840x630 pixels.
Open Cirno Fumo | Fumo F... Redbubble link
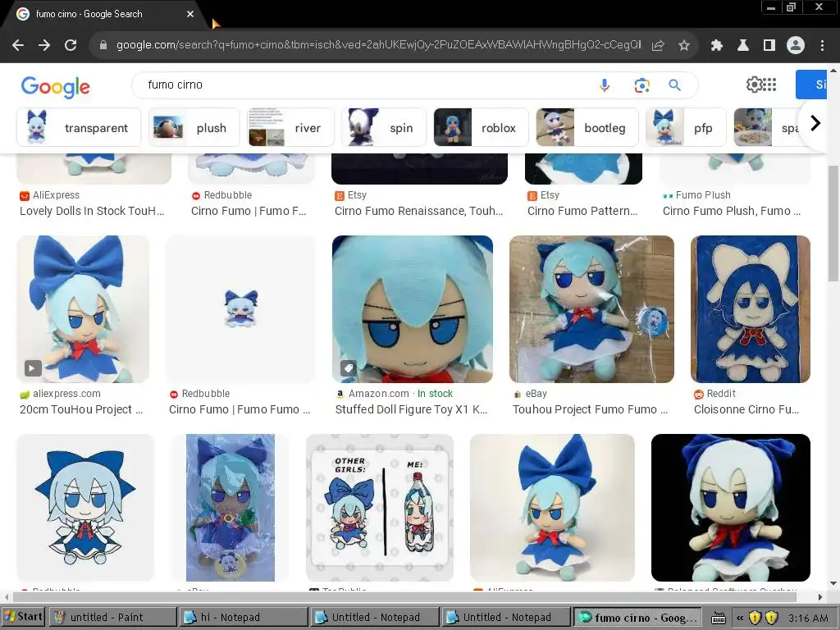tap(249, 211)
